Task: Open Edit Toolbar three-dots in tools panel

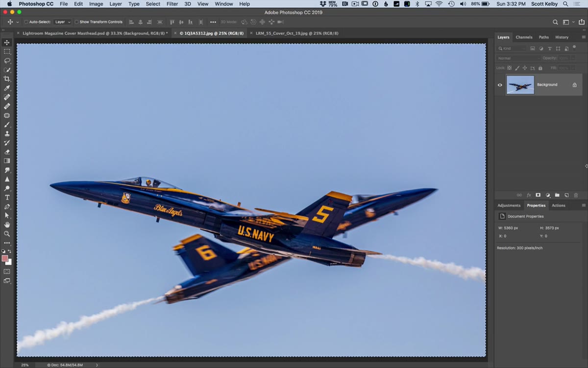Action: point(7,243)
